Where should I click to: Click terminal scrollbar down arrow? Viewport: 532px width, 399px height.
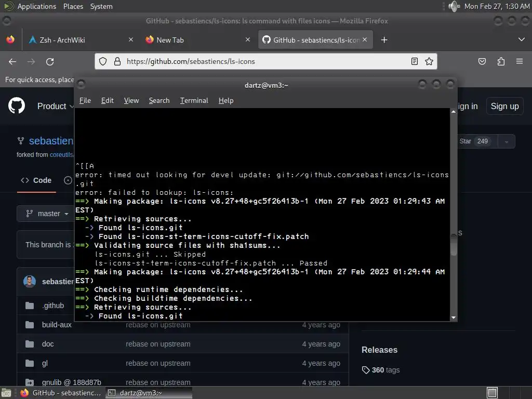pos(454,317)
